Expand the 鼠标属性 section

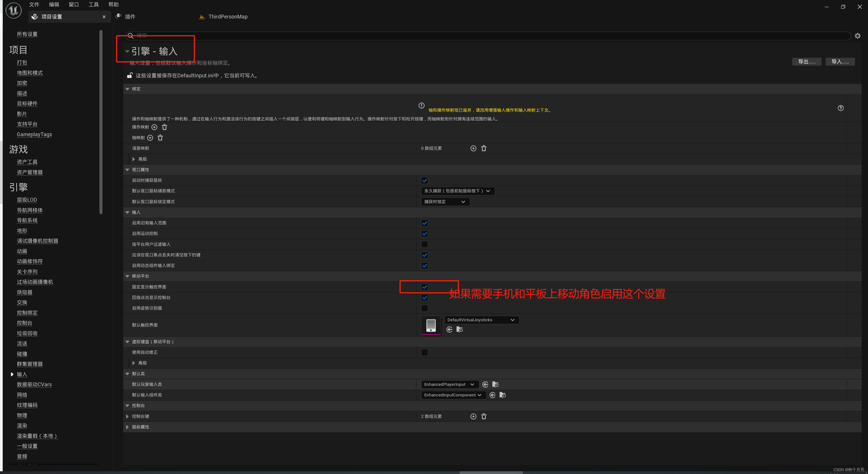127,427
